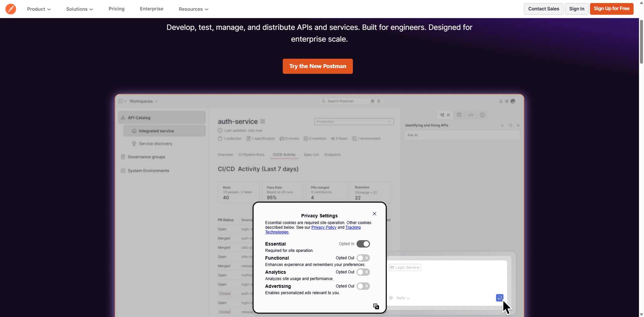This screenshot has height=317, width=644.
Task: Open the Product dropdown menu
Action: tap(39, 9)
